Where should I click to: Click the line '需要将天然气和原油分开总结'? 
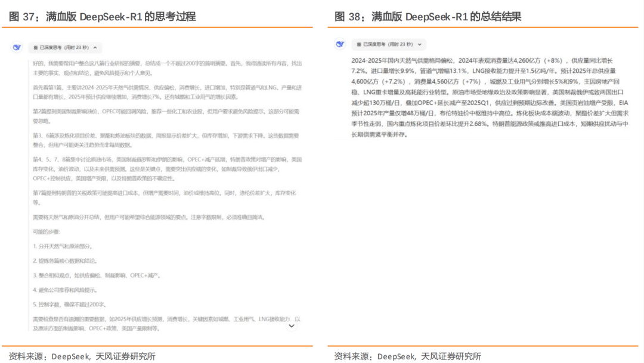(x=150, y=217)
